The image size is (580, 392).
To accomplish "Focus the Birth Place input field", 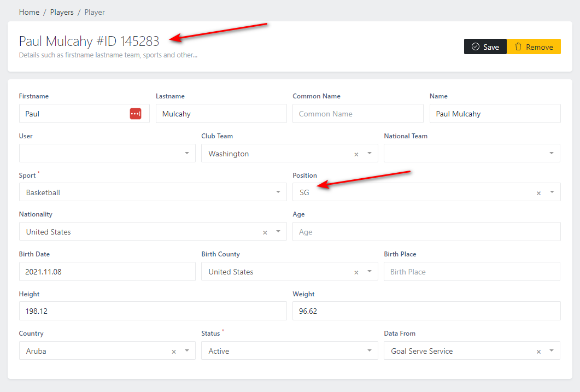I will pos(472,271).
